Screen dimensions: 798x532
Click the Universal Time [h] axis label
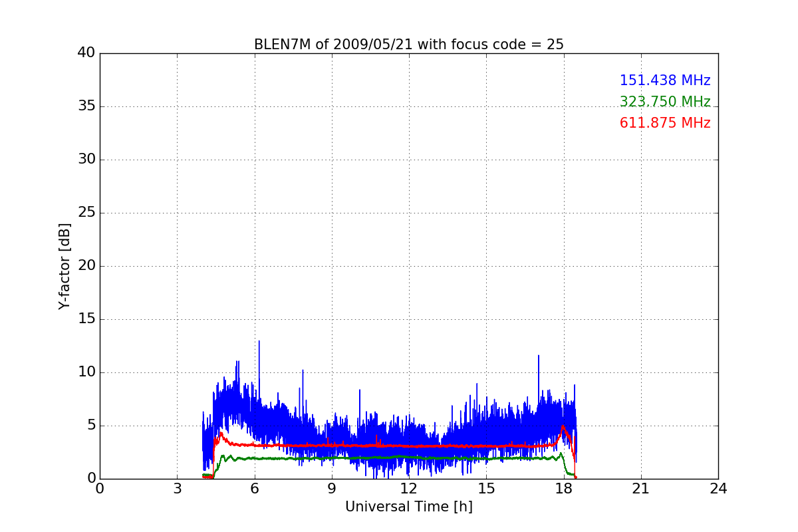[x=409, y=507]
